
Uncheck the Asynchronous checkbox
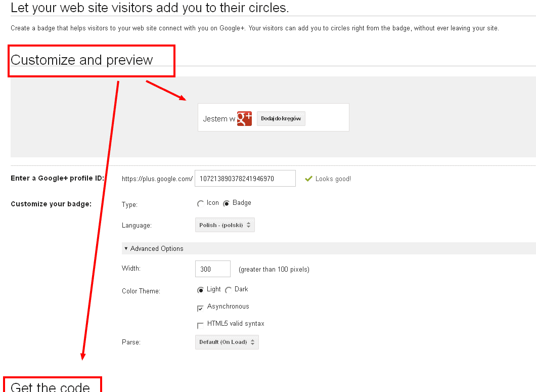tap(200, 308)
